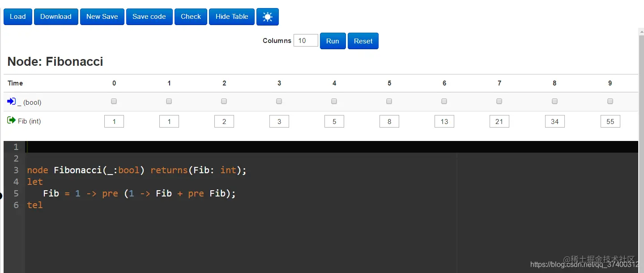Tick the bool checkbox at time 0

(114, 102)
